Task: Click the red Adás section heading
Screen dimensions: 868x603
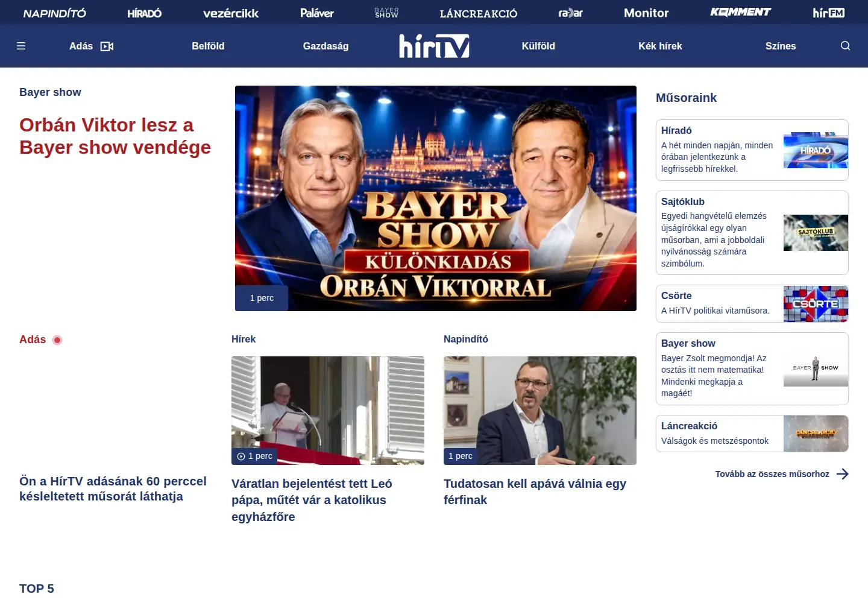Action: click(x=33, y=339)
